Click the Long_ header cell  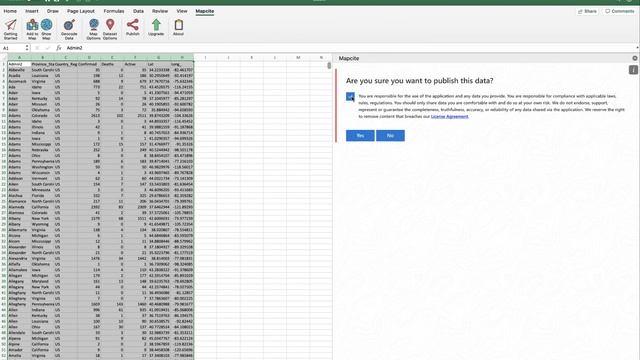pyautogui.click(x=182, y=64)
